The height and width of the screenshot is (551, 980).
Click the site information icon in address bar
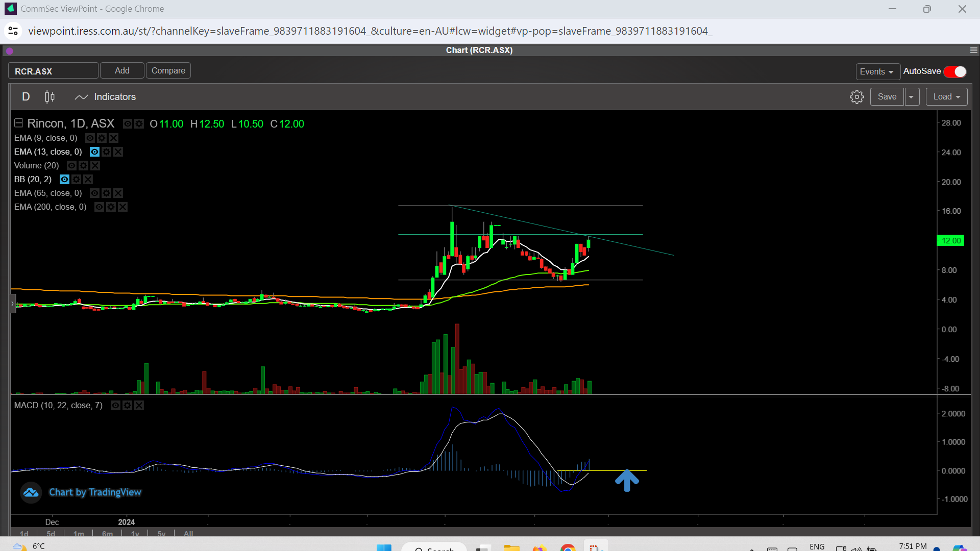13,31
